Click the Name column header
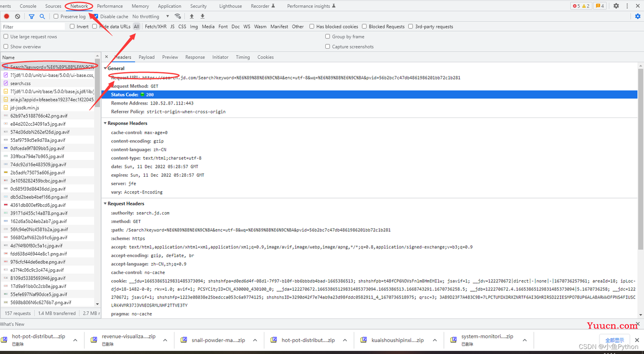644x354 pixels. tap(48, 57)
